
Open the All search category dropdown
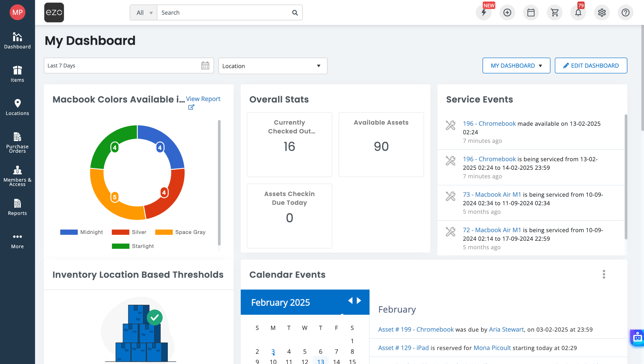144,13
